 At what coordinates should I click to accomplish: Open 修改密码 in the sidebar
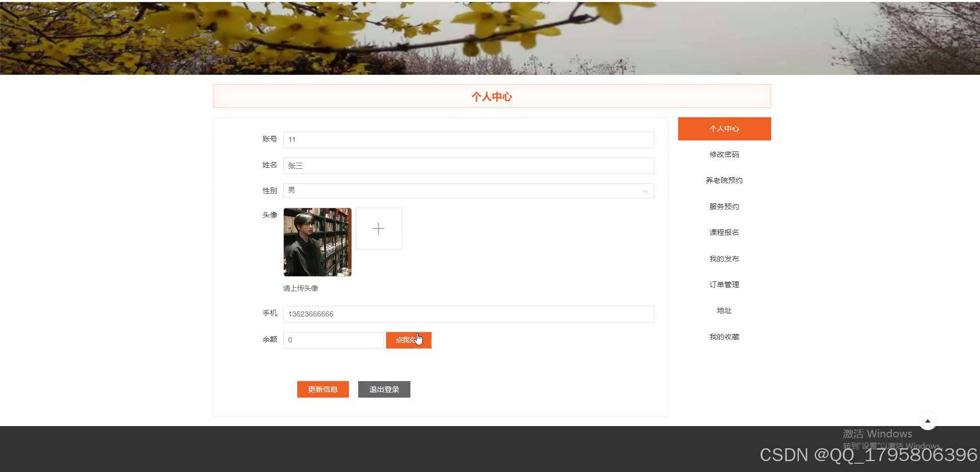click(724, 154)
